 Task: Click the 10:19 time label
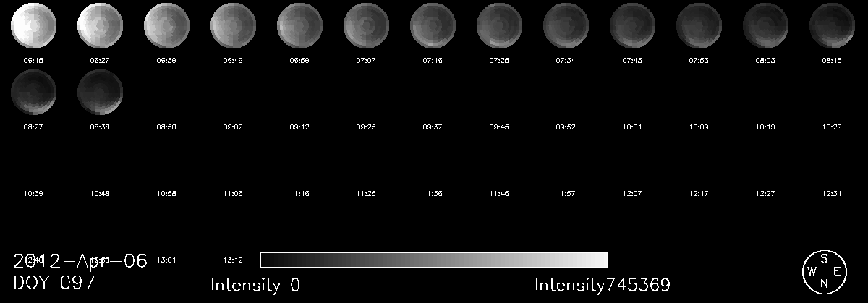coord(765,127)
